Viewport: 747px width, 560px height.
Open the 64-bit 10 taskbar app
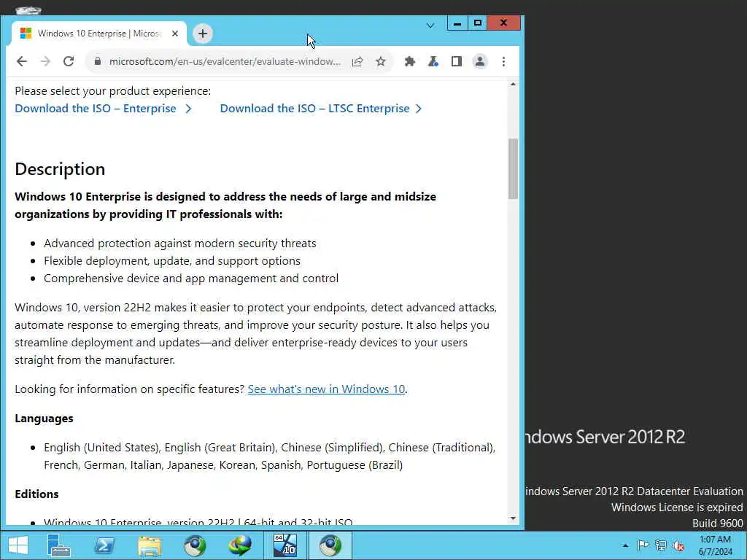pos(285,545)
